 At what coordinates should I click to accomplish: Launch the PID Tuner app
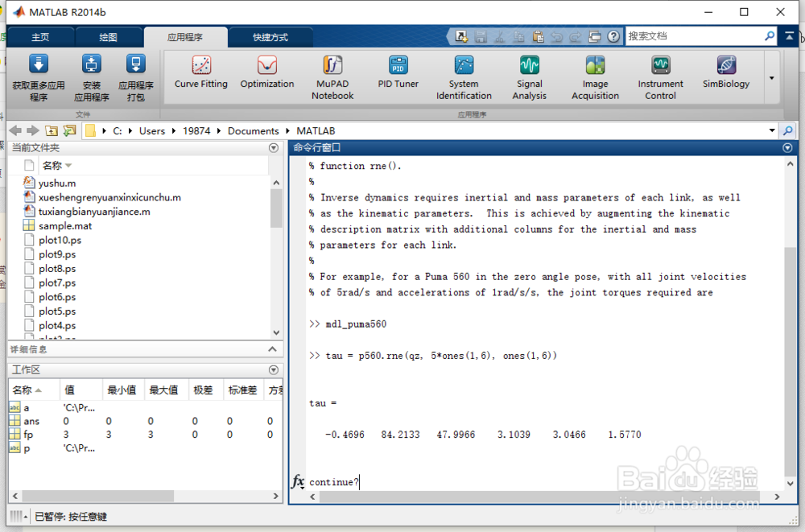tap(398, 72)
